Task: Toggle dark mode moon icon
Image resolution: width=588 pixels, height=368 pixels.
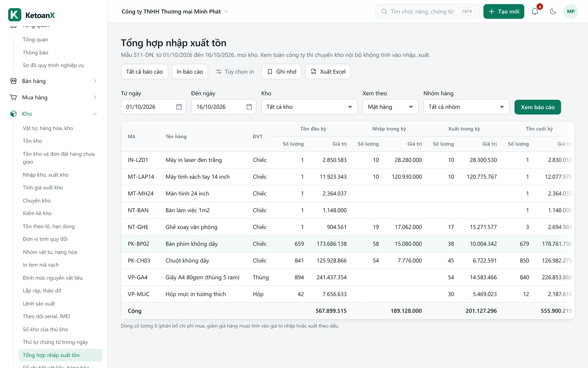Action: pyautogui.click(x=553, y=11)
